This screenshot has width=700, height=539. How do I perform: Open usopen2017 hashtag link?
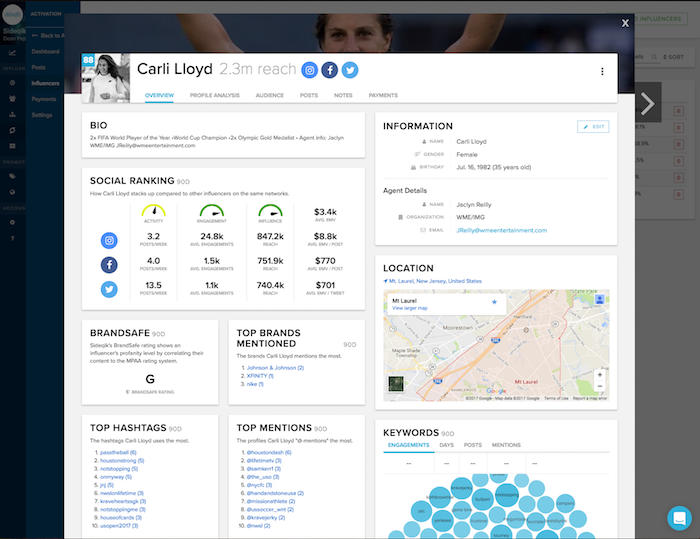click(x=119, y=526)
